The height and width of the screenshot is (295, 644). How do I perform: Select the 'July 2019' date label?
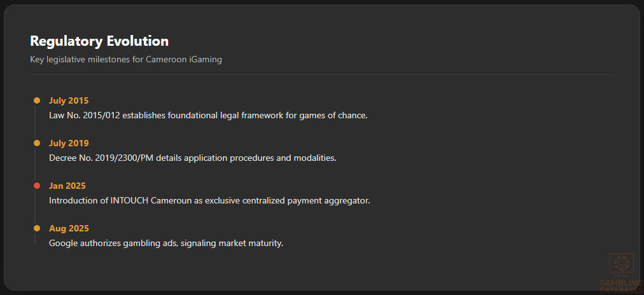69,143
